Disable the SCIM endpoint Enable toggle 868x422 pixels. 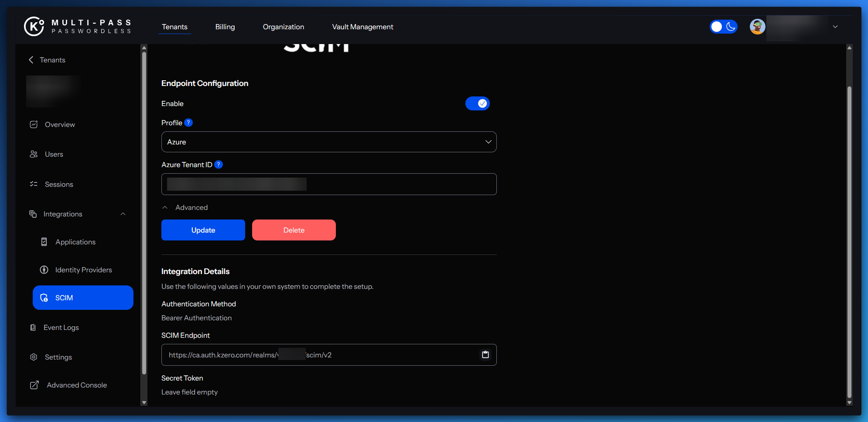pyautogui.click(x=477, y=103)
